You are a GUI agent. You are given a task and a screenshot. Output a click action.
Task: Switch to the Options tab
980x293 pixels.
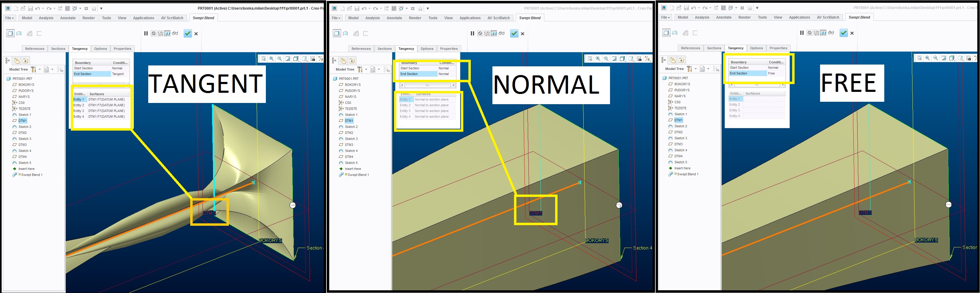pos(101,48)
